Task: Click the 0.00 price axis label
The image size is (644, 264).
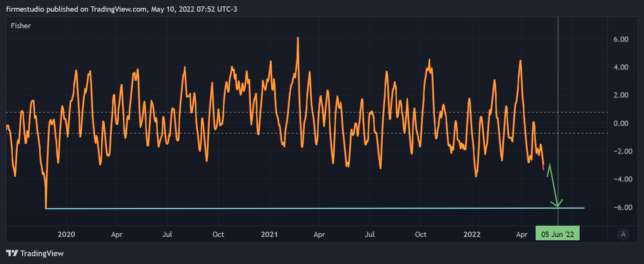Action: (621, 123)
